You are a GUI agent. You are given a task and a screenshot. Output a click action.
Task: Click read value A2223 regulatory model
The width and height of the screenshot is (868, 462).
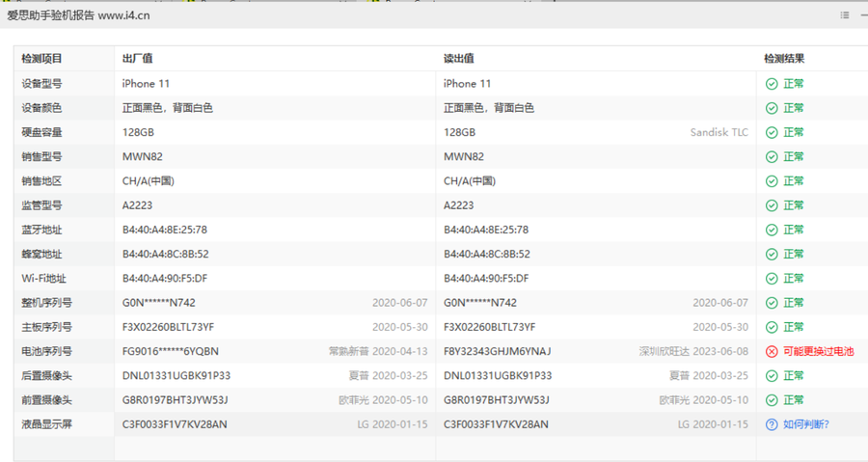click(x=458, y=205)
